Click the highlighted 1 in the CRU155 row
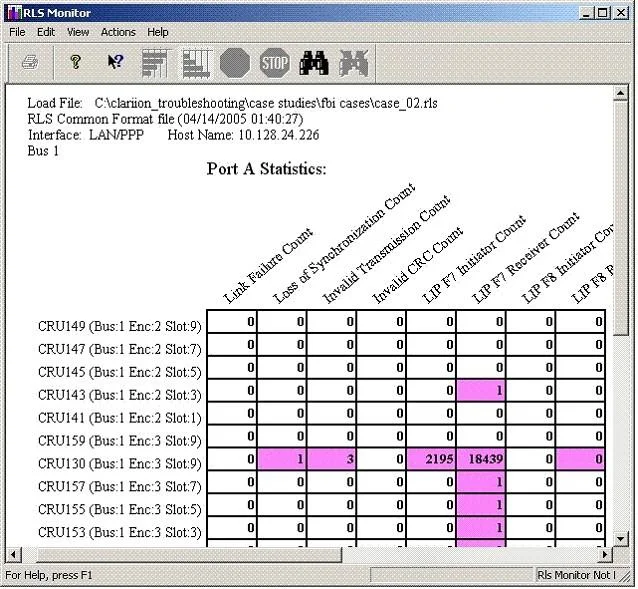This screenshot has height=589, width=638. pyautogui.click(x=481, y=505)
